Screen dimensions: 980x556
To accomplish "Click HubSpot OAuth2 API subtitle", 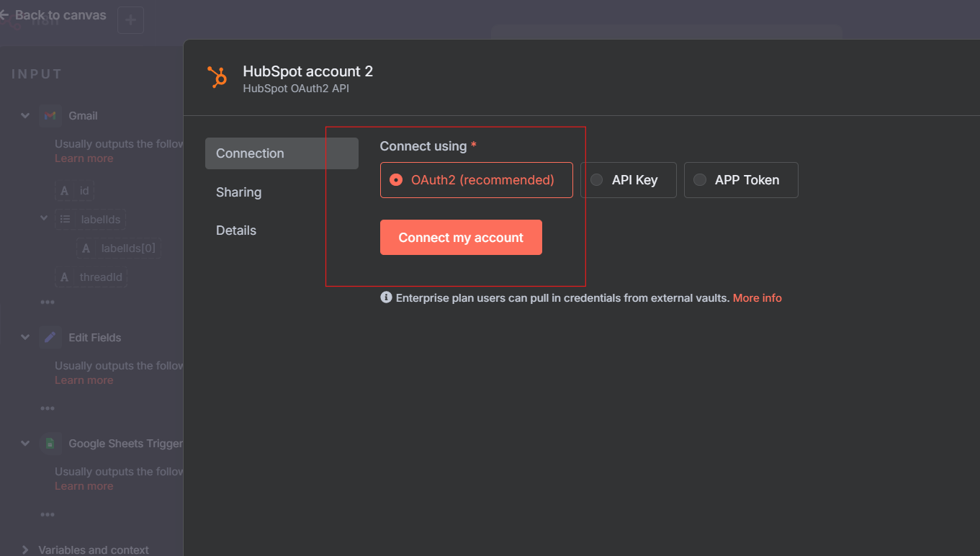I will point(296,89).
